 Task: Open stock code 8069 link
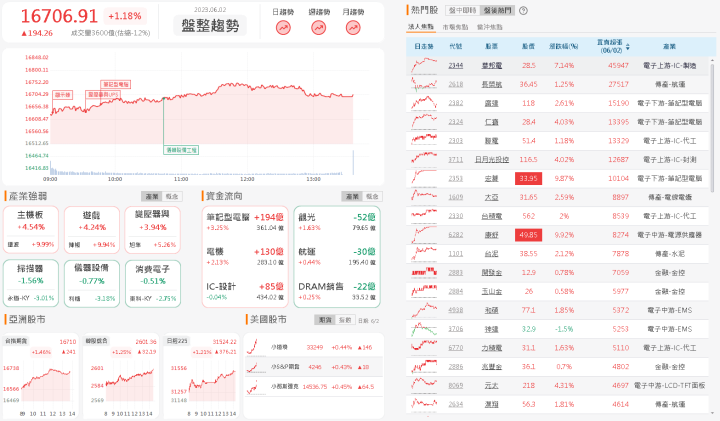(456, 386)
